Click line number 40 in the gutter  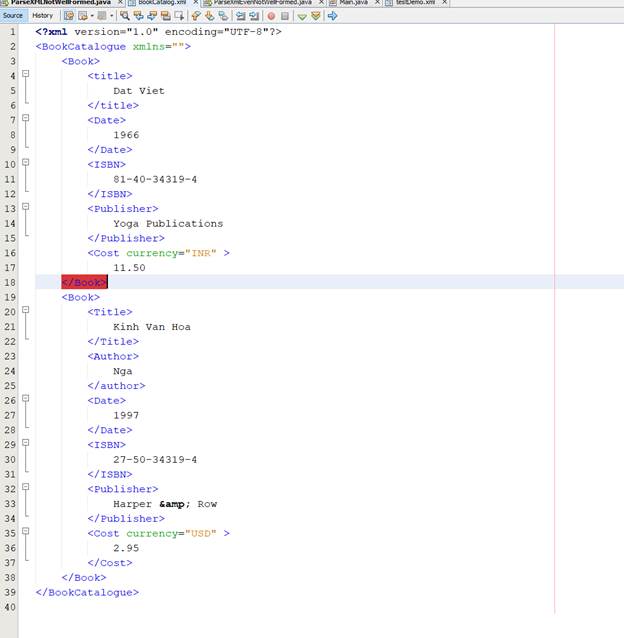[x=10, y=607]
